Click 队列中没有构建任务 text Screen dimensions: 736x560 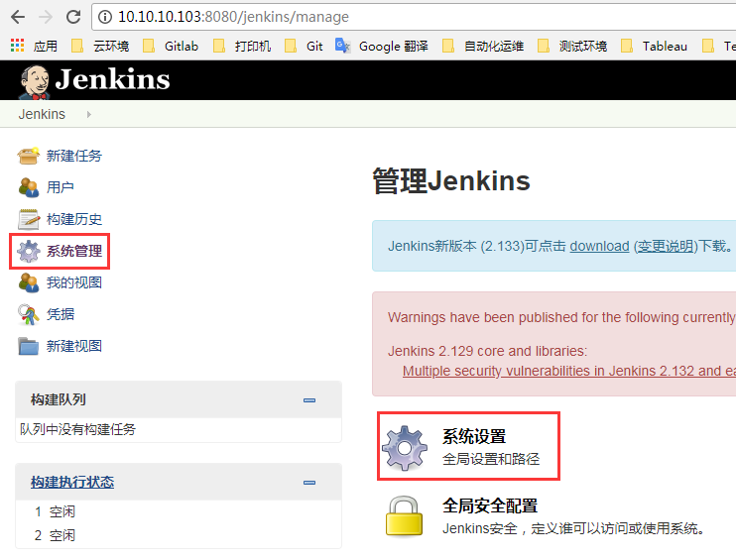(x=78, y=429)
